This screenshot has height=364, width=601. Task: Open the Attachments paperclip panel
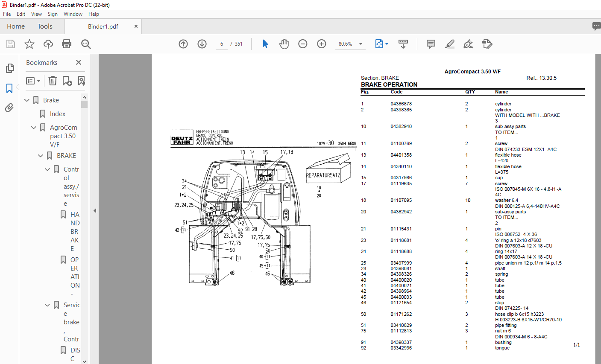click(9, 108)
